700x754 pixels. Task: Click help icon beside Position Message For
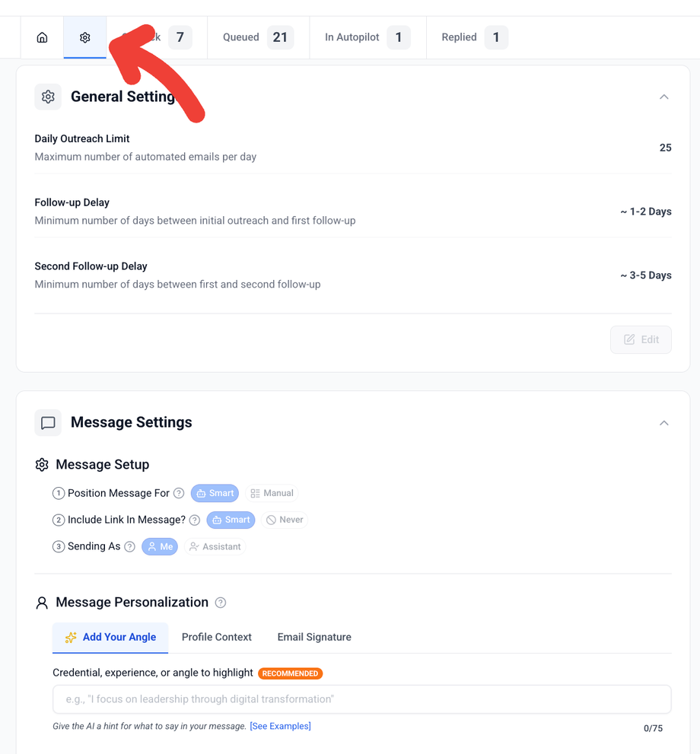point(179,493)
